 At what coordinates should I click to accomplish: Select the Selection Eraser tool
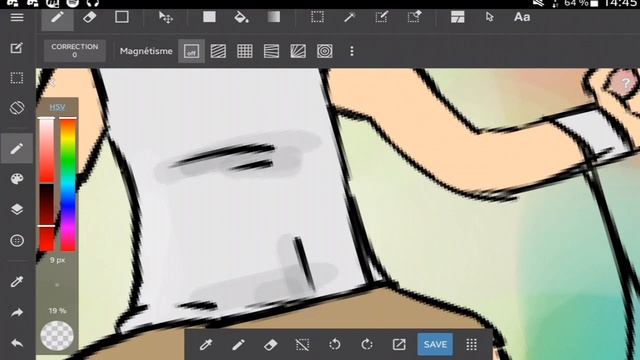414,17
